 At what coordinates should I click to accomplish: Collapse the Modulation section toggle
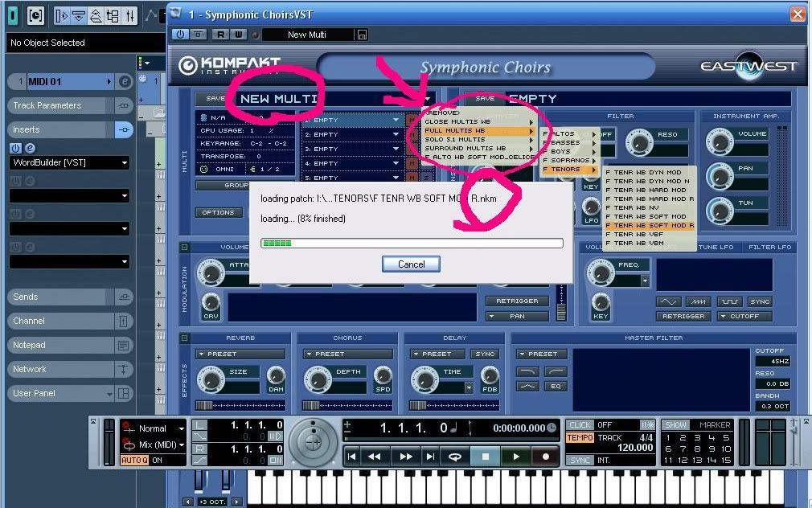[x=184, y=248]
